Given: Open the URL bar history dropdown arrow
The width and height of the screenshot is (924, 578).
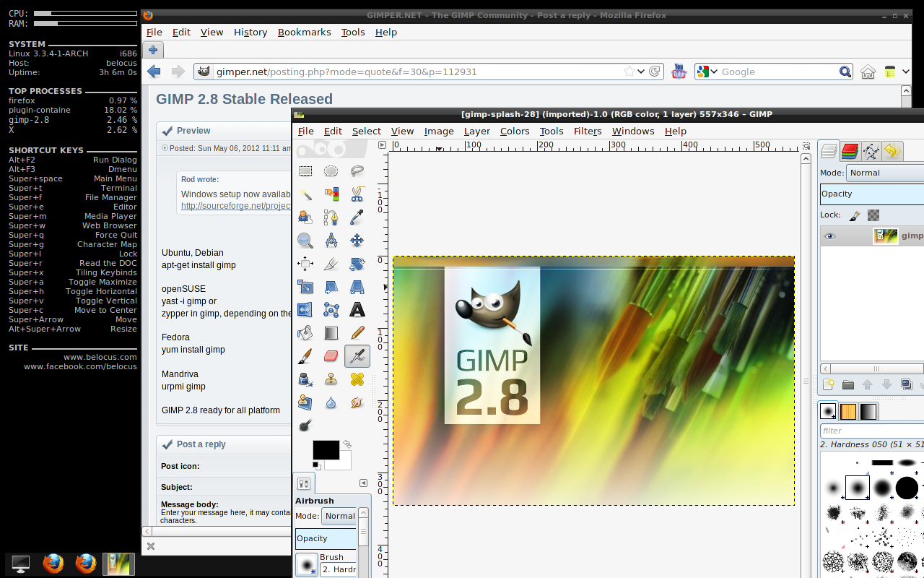Looking at the screenshot, I should [641, 72].
